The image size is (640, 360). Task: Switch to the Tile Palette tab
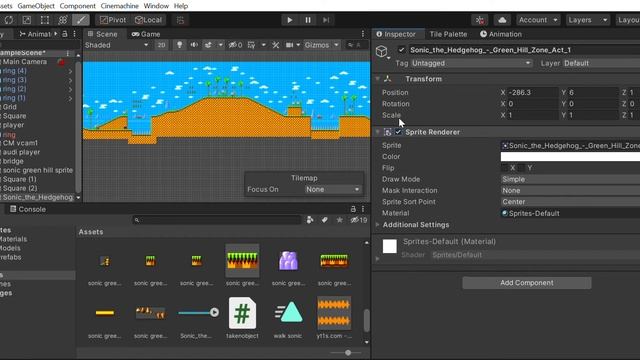[448, 34]
